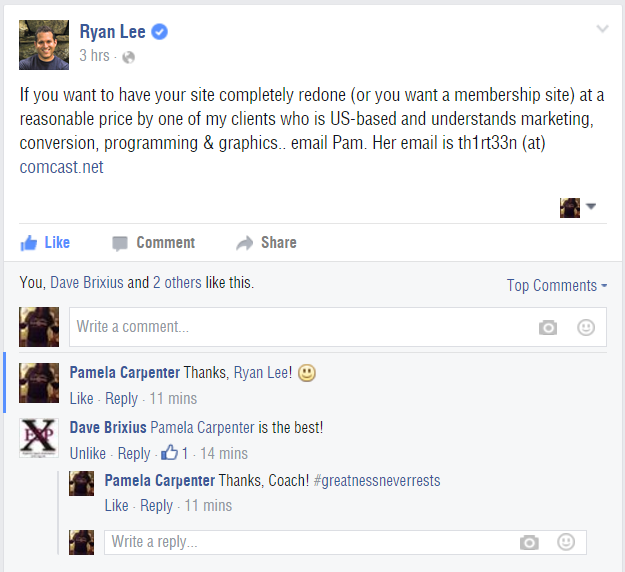
Task: Click the camera icon in comment box
Action: click(547, 327)
